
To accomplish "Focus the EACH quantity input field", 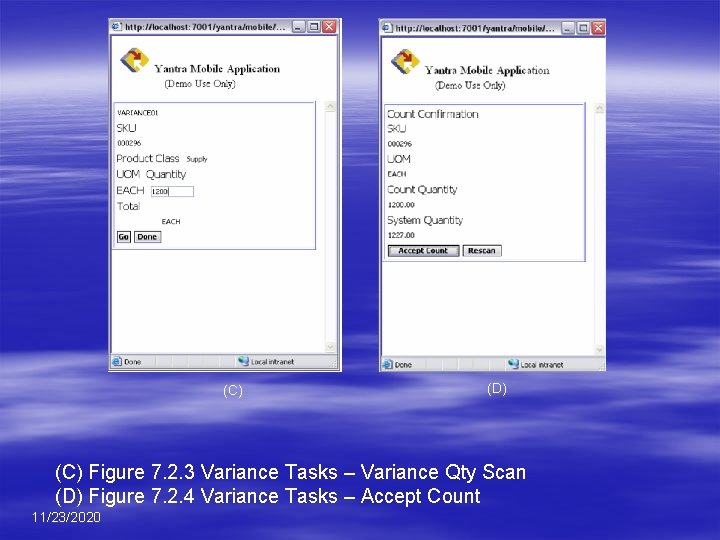I will click(x=172, y=191).
